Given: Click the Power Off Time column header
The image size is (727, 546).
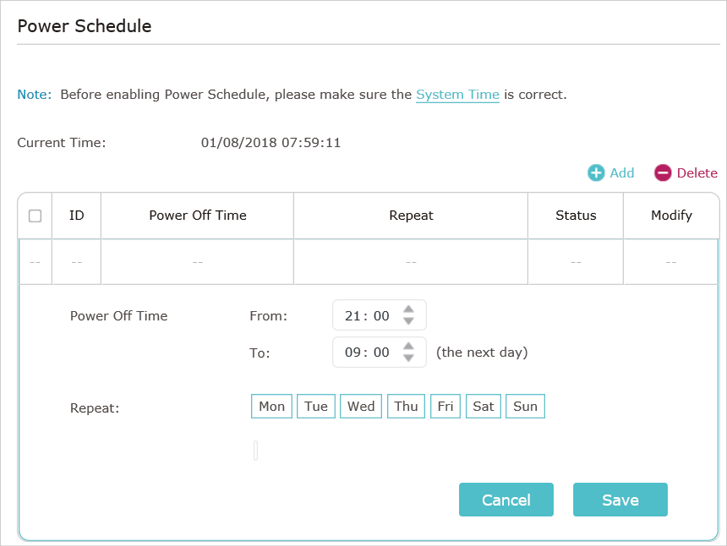Looking at the screenshot, I should click(x=198, y=216).
